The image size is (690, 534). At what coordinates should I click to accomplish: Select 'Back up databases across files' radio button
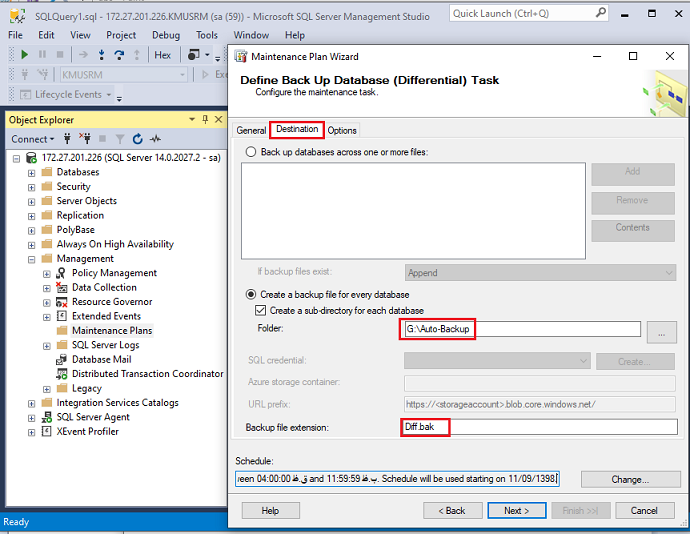[x=250, y=152]
